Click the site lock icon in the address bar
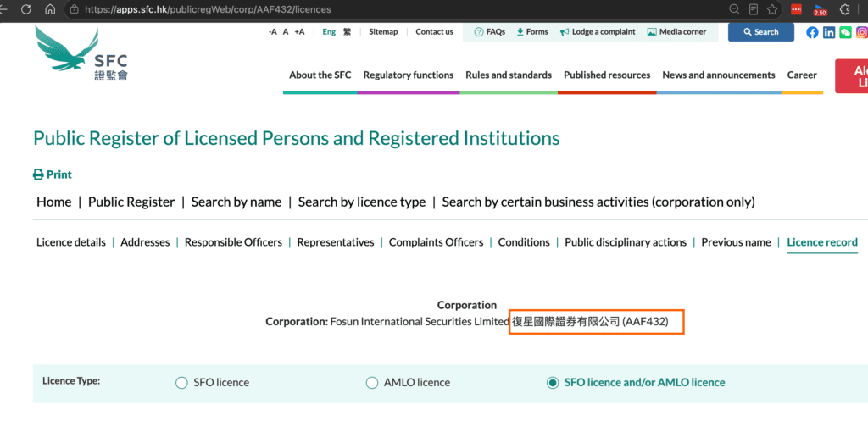The height and width of the screenshot is (421, 868). point(75,9)
